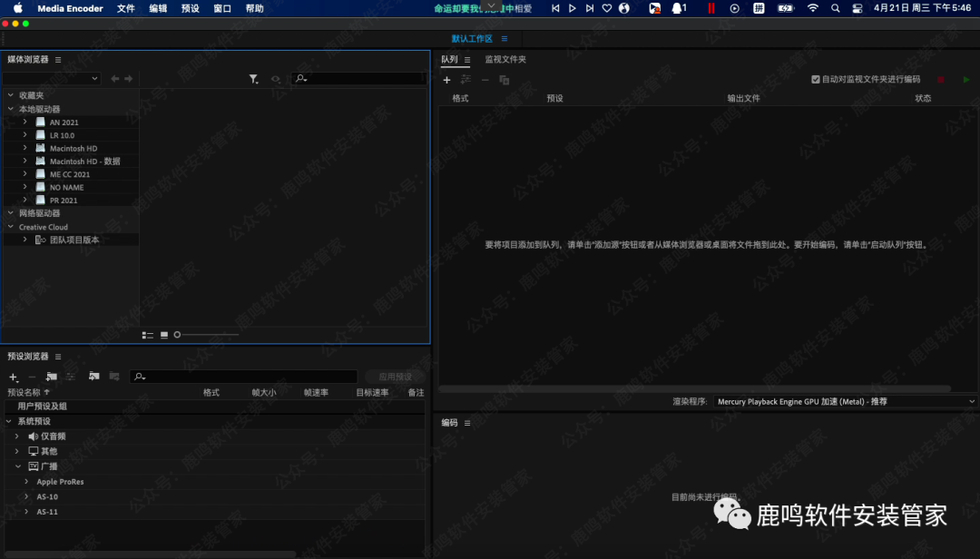Click the preset browser search field

coord(243,377)
